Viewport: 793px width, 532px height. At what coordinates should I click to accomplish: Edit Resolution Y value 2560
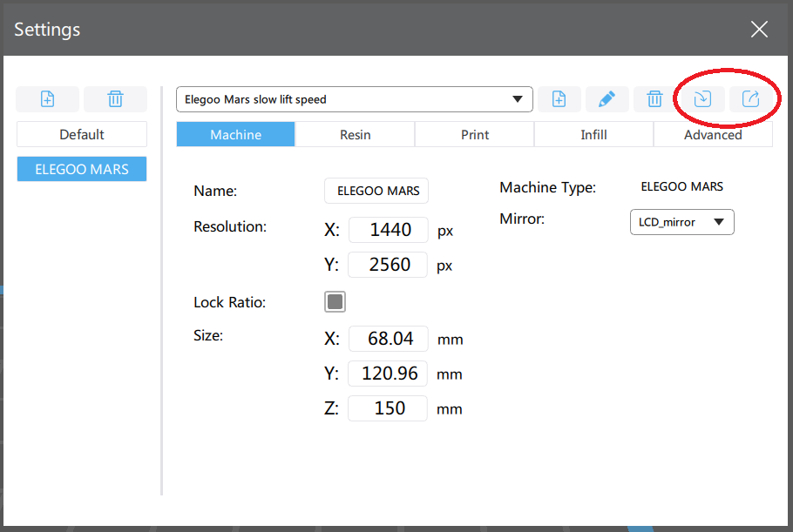[388, 264]
